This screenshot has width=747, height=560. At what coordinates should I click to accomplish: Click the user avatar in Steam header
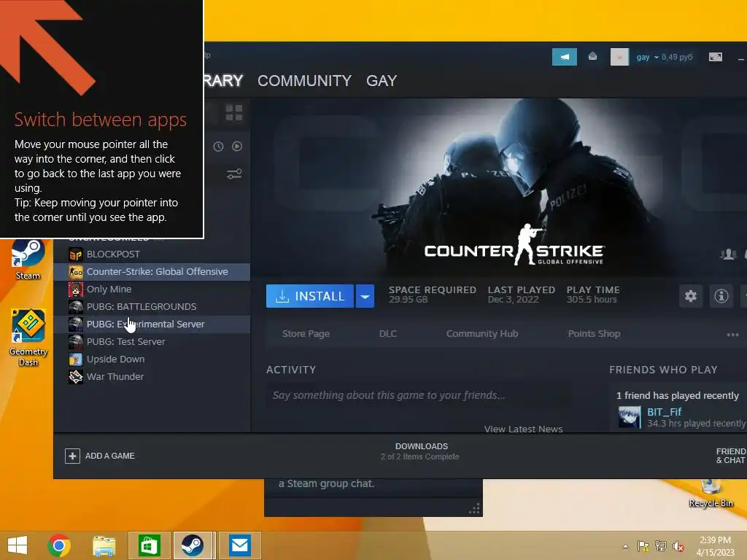click(619, 57)
